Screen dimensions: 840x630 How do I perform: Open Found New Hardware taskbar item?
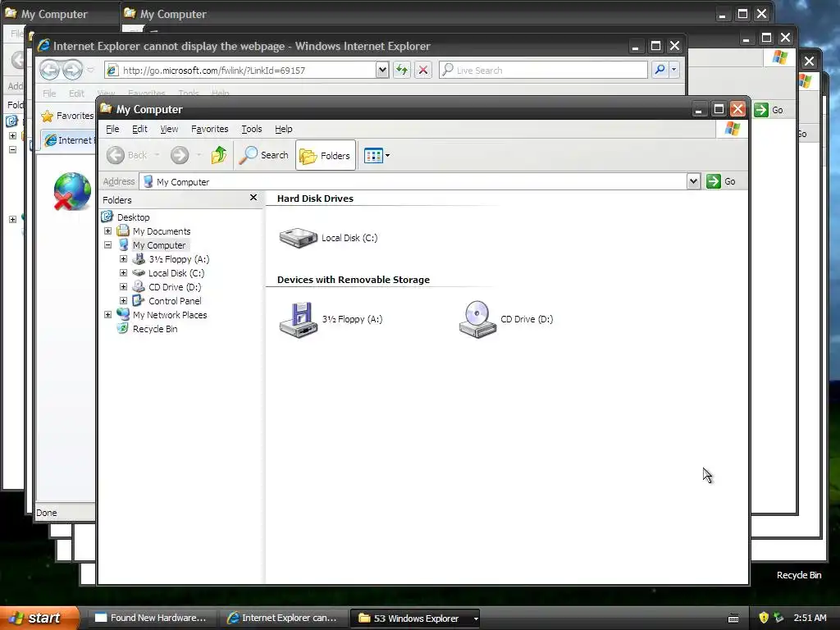pyautogui.click(x=152, y=619)
